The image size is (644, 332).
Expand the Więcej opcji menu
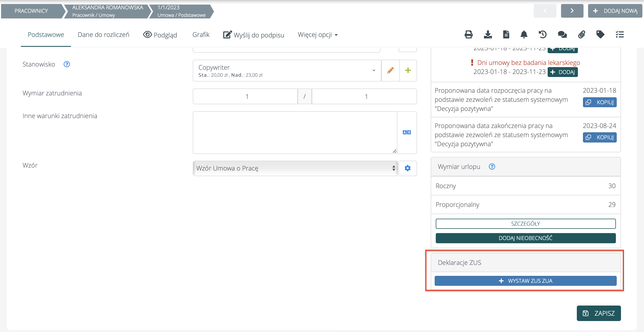[318, 35]
